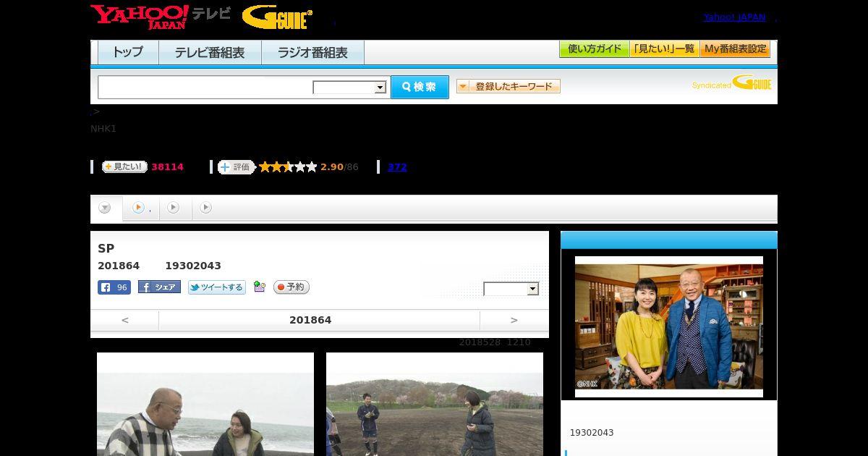Open the photo of hosts in sidebar
This screenshot has height=456, width=868.
[x=669, y=326]
